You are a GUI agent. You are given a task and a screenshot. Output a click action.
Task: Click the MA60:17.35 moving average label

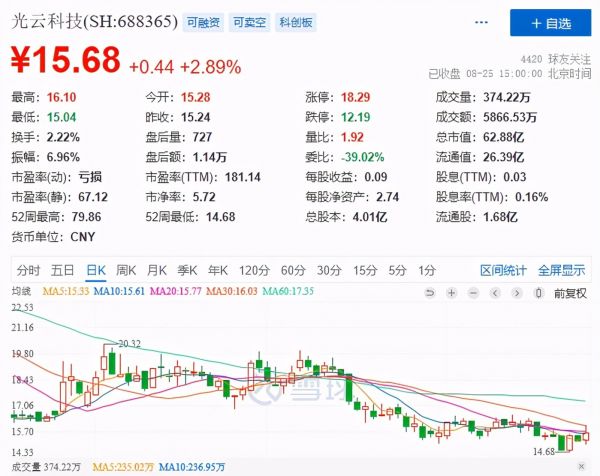point(288,291)
